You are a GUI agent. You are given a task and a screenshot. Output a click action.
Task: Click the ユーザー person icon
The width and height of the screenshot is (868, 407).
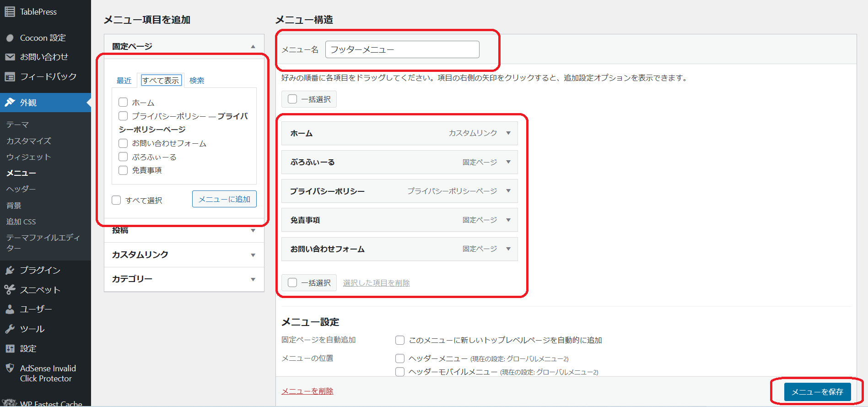(x=10, y=309)
